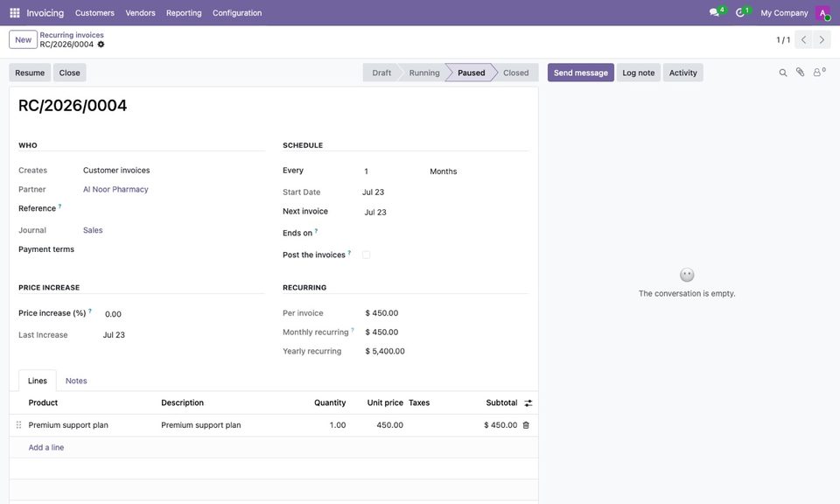The image size is (840, 504).
Task: Edit the Price increase percentage field
Action: tap(182, 314)
